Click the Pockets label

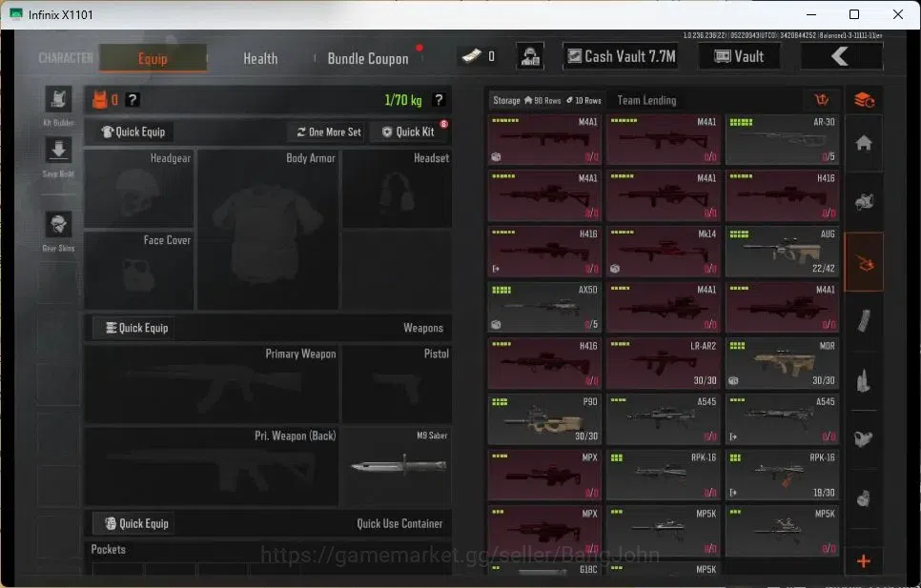point(108,549)
